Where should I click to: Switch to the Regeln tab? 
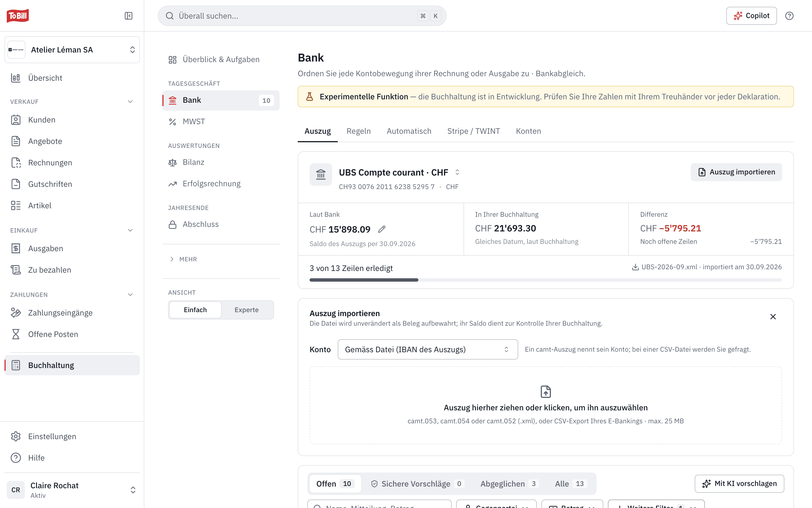pos(358,131)
